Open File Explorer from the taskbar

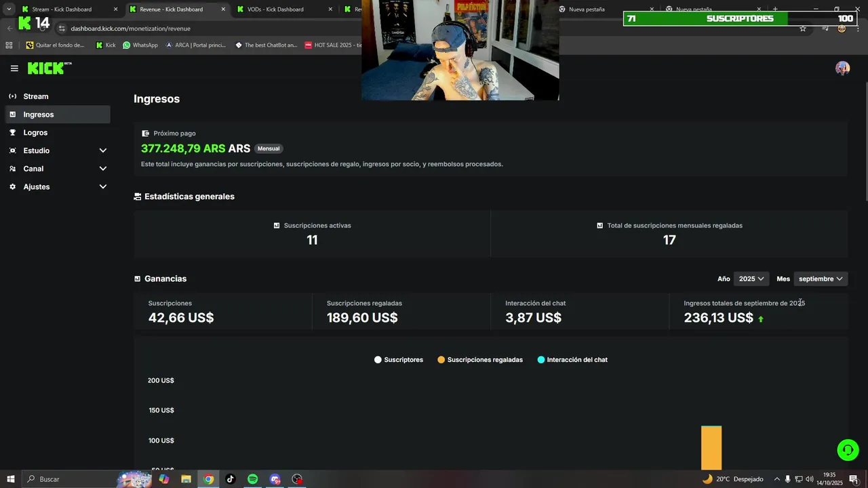pyautogui.click(x=186, y=479)
